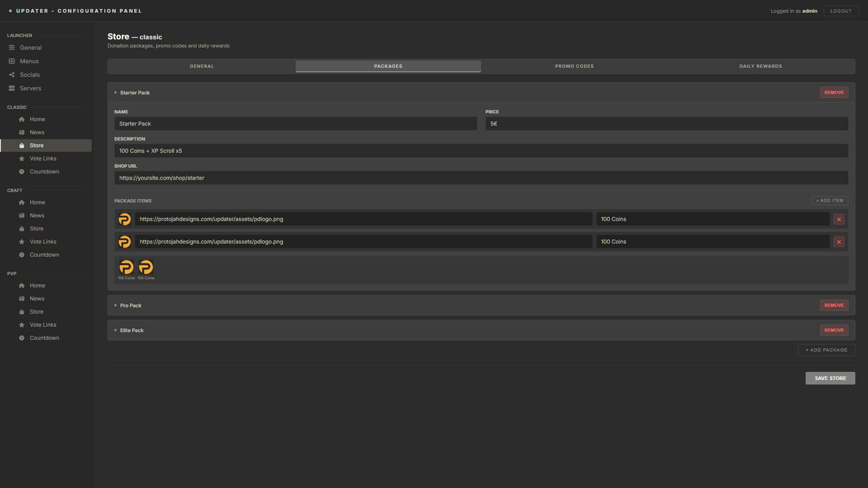Save the store configuration
The height and width of the screenshot is (488, 868).
tap(830, 378)
